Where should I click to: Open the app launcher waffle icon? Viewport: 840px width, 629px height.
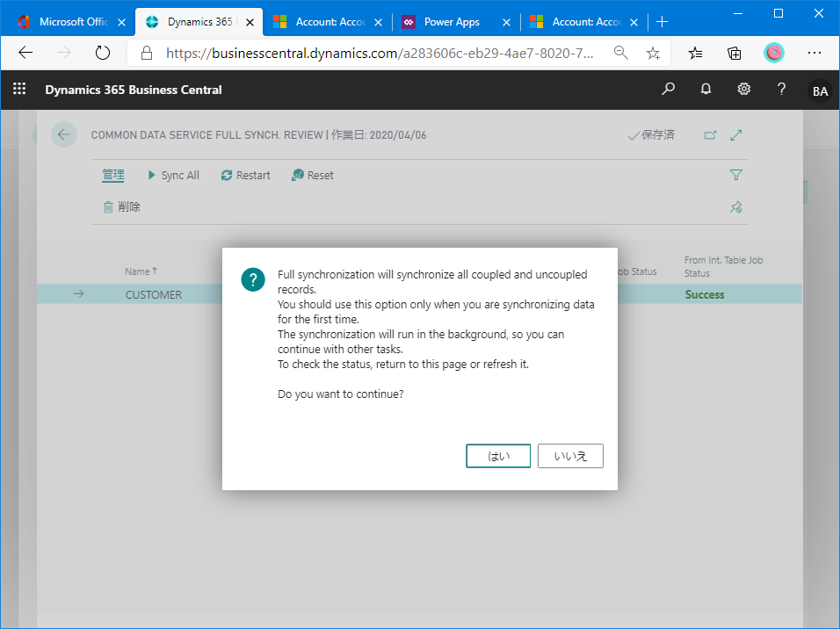tap(19, 89)
